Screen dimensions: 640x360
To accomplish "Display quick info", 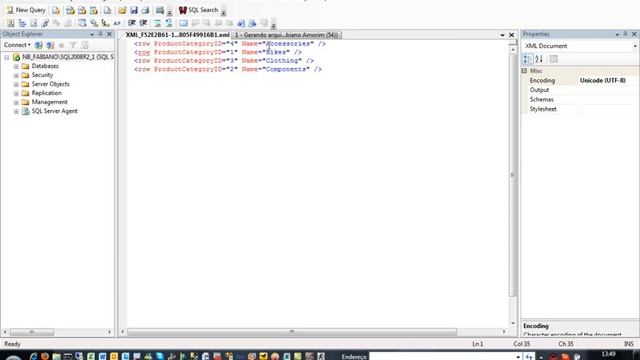I will [105, 23].
